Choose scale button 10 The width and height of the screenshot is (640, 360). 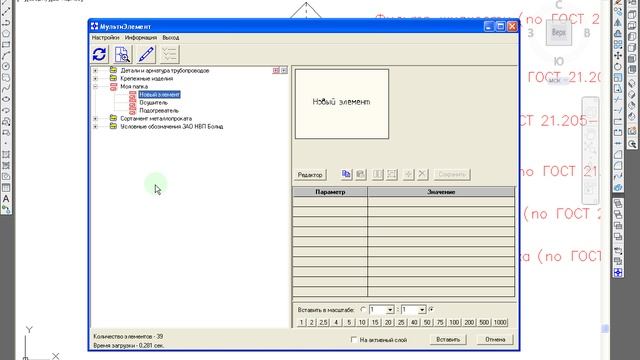click(x=362, y=322)
